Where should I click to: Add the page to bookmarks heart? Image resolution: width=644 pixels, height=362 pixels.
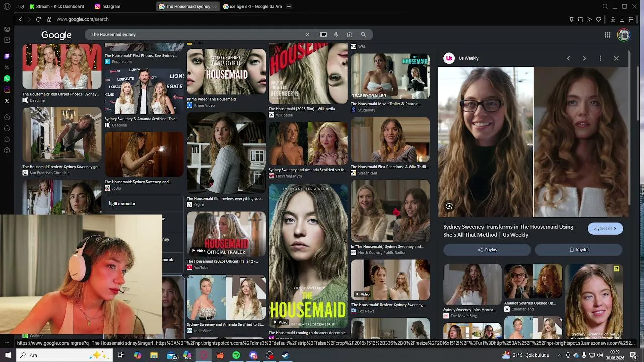599,19
